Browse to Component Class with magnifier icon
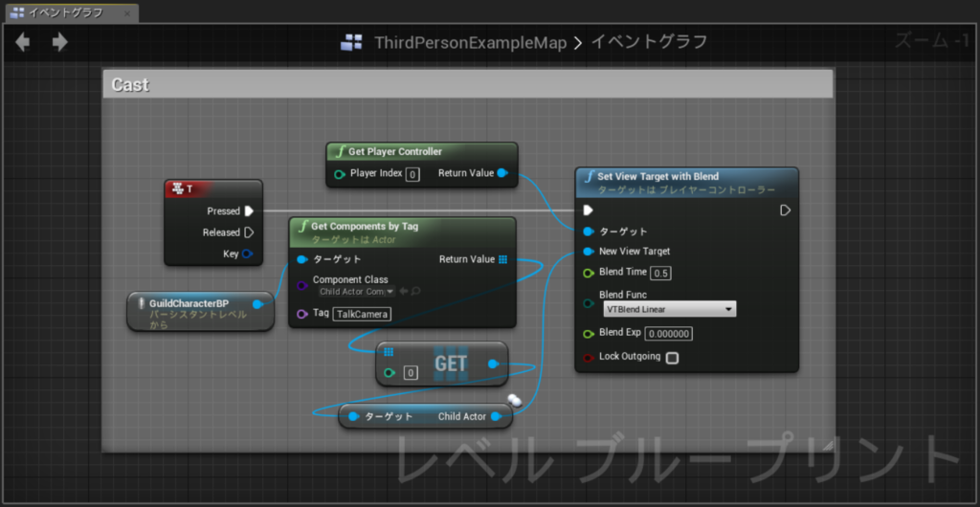 pyautogui.click(x=415, y=292)
